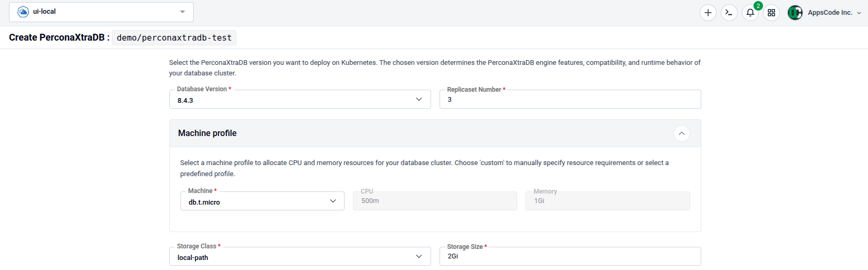This screenshot has width=868, height=270.
Task: Open the apps grid icon
Action: (771, 13)
